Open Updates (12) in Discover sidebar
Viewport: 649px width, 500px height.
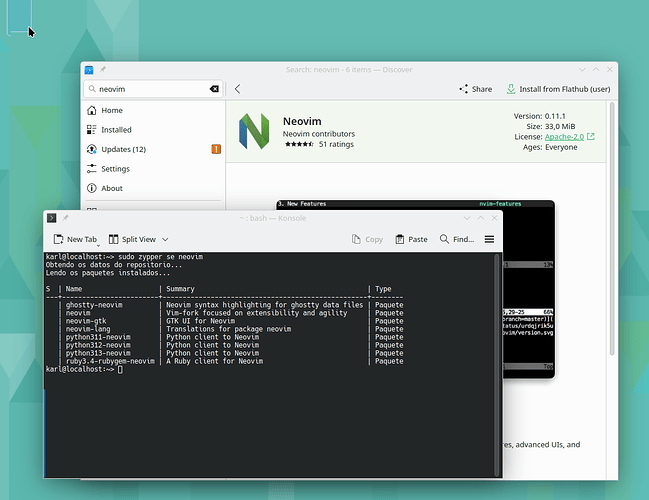pos(154,149)
